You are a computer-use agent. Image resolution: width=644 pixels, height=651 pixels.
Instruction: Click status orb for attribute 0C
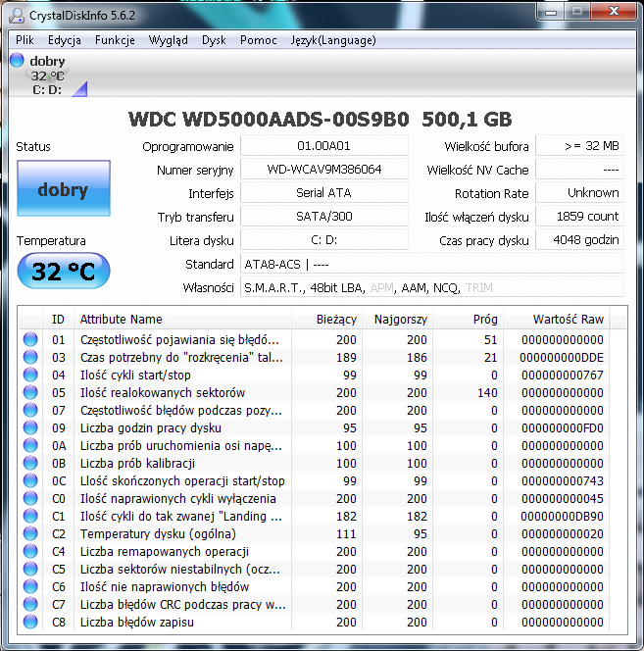(30, 480)
